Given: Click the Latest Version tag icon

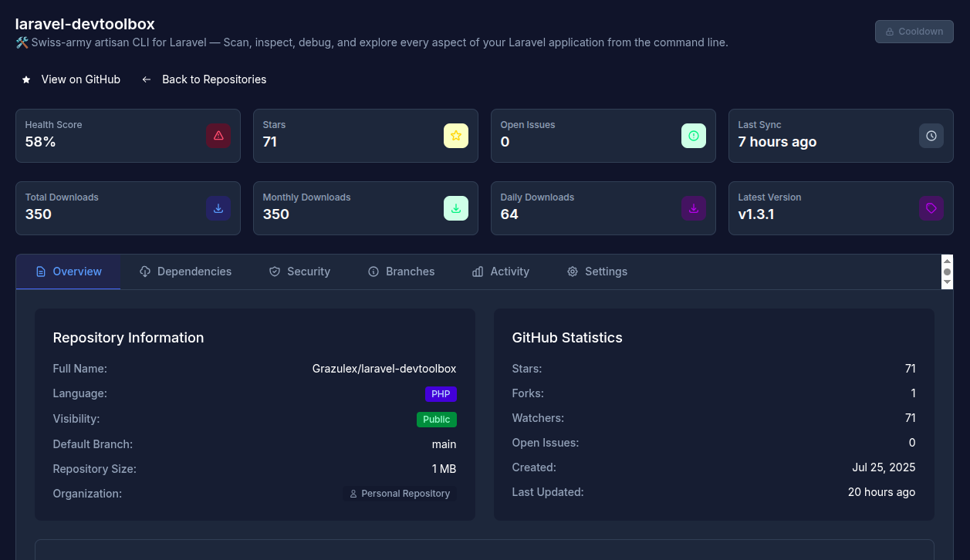Looking at the screenshot, I should 931,208.
